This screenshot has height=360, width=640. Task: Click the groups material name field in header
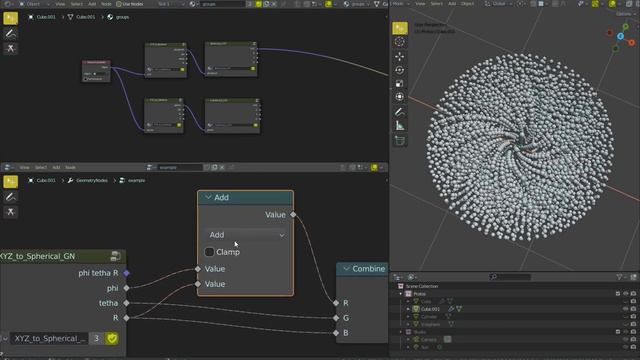click(x=222, y=4)
